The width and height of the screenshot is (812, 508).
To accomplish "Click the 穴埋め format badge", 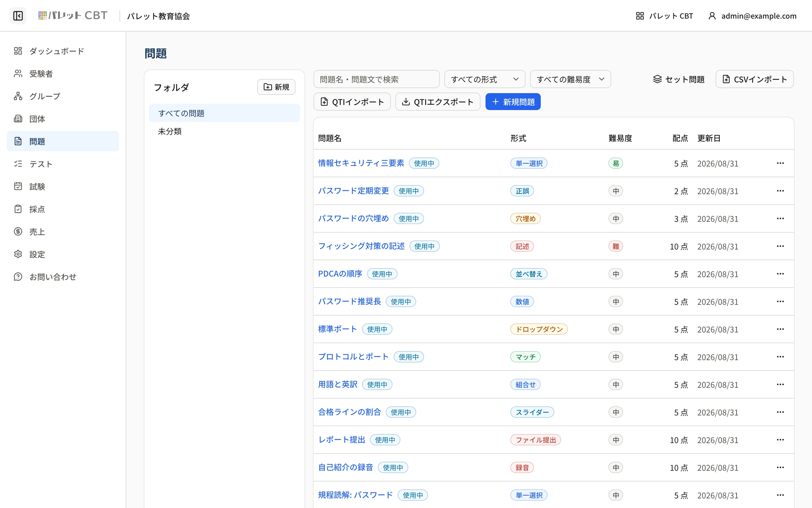I will tap(526, 218).
